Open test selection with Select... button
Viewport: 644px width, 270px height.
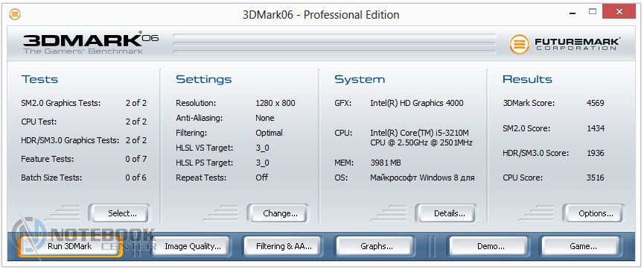tap(120, 213)
